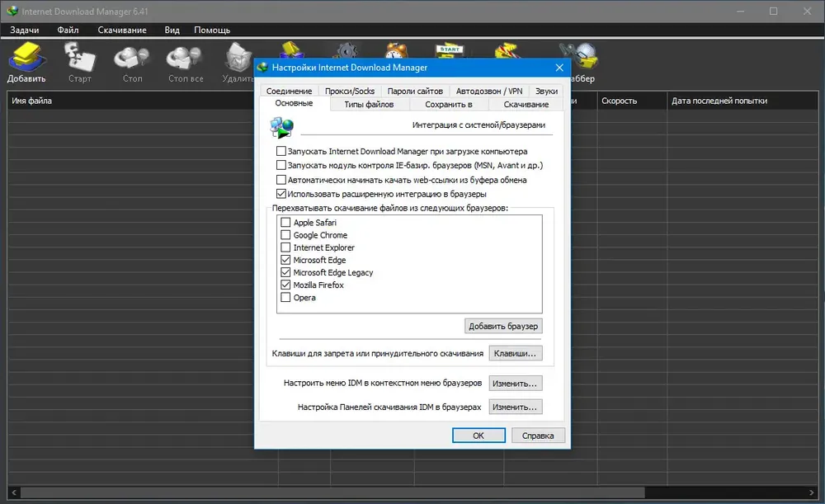Enable launching IDM at computer startup

click(x=281, y=152)
